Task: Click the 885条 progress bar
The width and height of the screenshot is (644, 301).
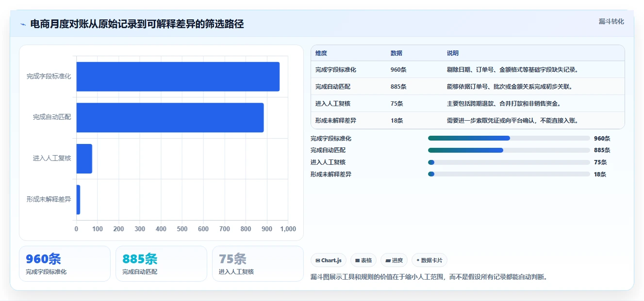Action: [509, 150]
